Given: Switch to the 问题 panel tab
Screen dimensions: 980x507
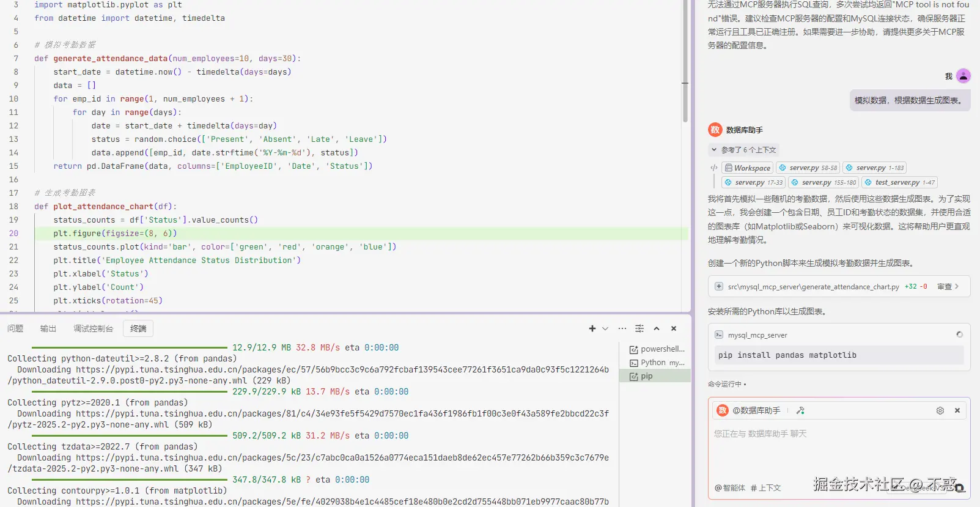Looking at the screenshot, I should (x=15, y=328).
